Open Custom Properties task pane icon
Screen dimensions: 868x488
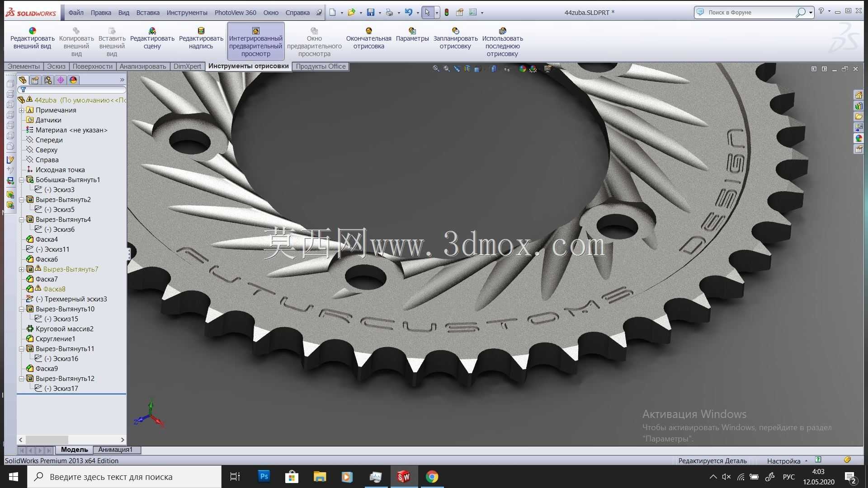click(x=859, y=149)
